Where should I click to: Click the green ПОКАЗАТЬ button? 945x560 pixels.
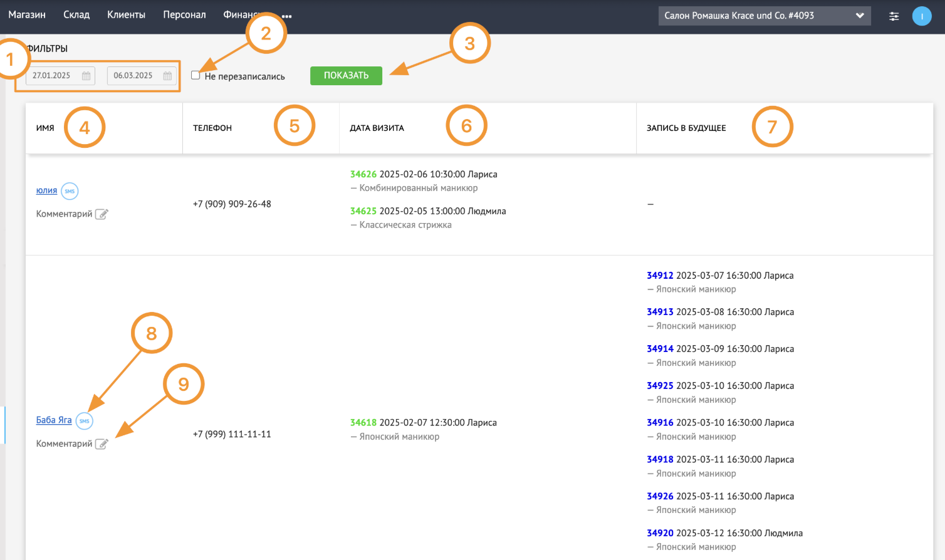[346, 76]
